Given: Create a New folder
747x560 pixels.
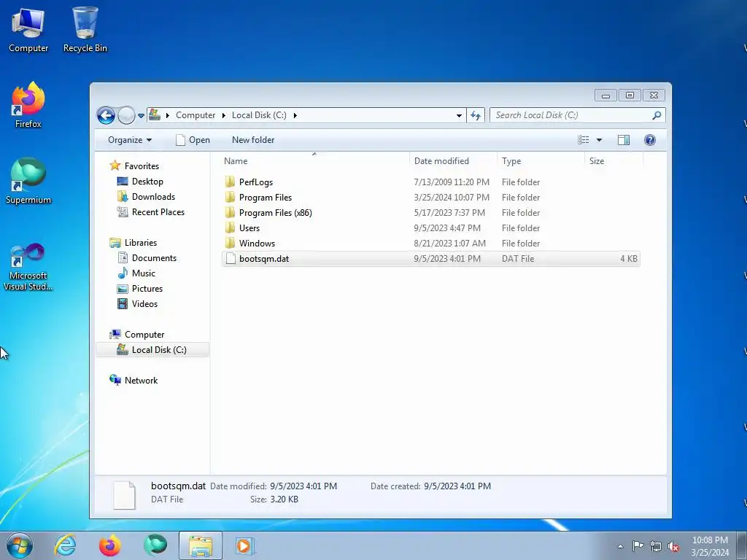Looking at the screenshot, I should coord(253,140).
